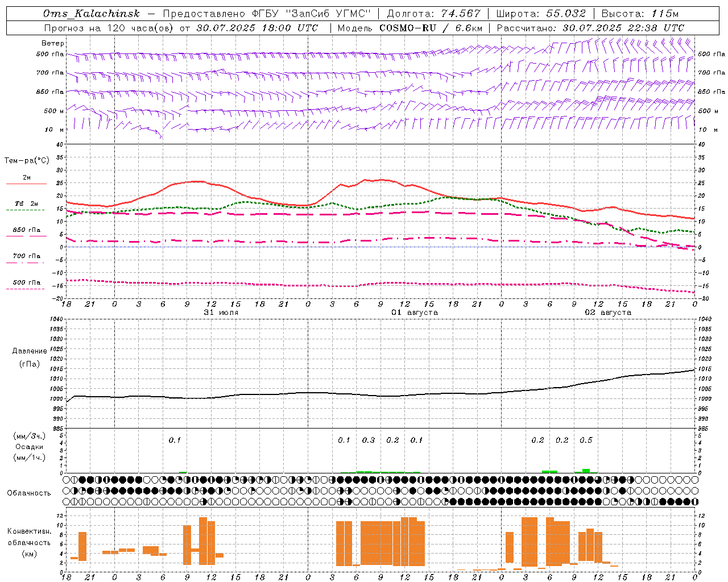This screenshot has height=582, width=728.
Task: Click the 'Прогноз на 120 часа(ов)' forecast text
Action: click(109, 28)
